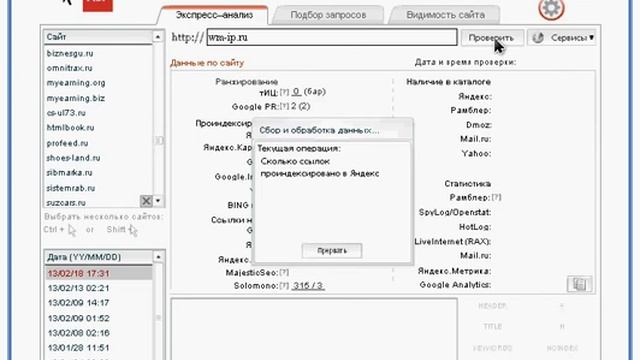640x360 pixels.
Task: Select the 13/02/09 14:17 date entry
Action: pos(78,303)
